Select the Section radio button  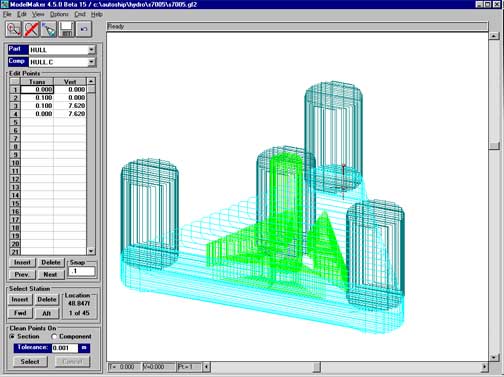(x=12, y=337)
